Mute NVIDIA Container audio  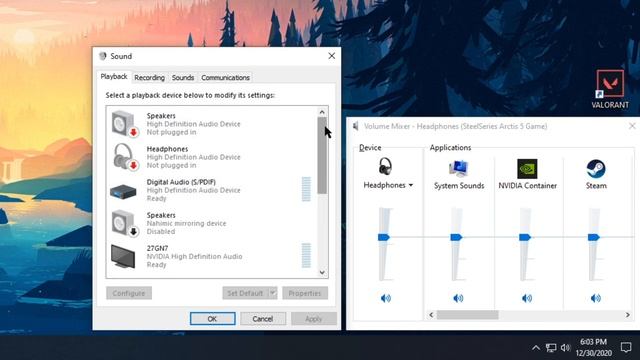click(x=527, y=298)
